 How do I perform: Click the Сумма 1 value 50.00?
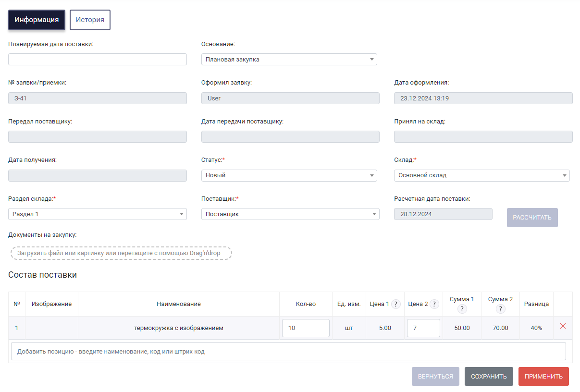click(x=462, y=328)
